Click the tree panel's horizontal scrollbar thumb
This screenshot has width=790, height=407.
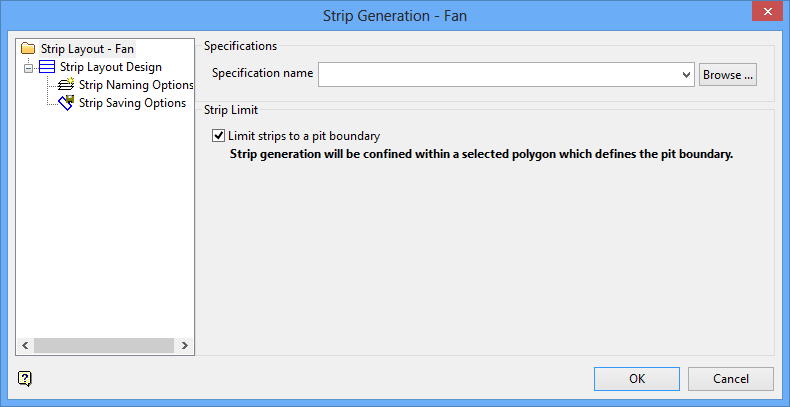coord(98,345)
